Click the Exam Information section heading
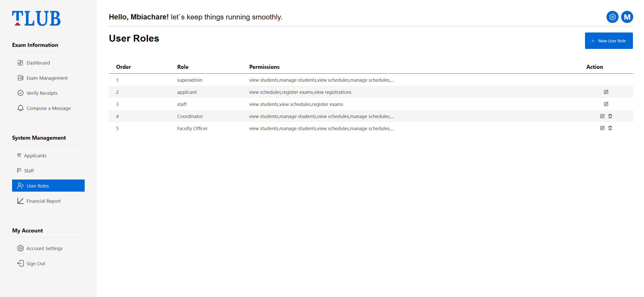The image size is (644, 297). point(35,45)
